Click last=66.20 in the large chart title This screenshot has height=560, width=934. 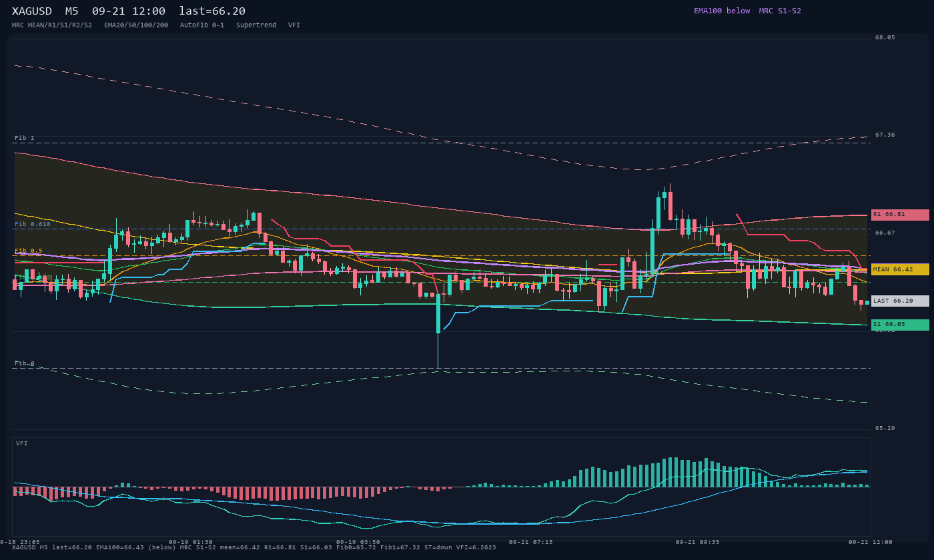(212, 11)
